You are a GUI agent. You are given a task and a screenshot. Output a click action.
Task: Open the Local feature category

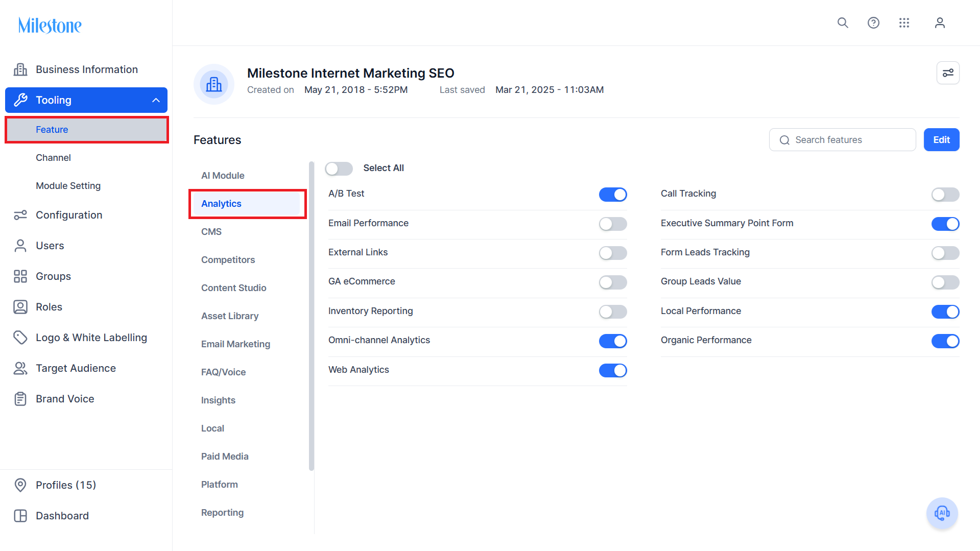click(212, 428)
